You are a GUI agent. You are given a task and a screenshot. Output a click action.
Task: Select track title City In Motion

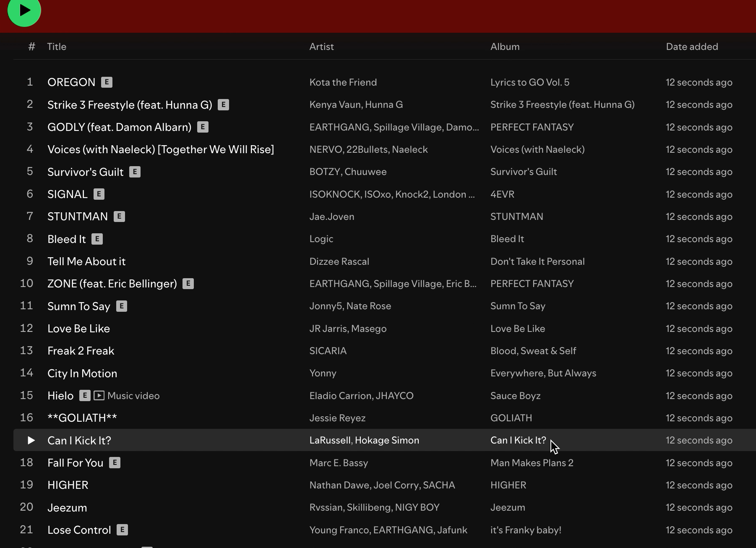(x=82, y=373)
